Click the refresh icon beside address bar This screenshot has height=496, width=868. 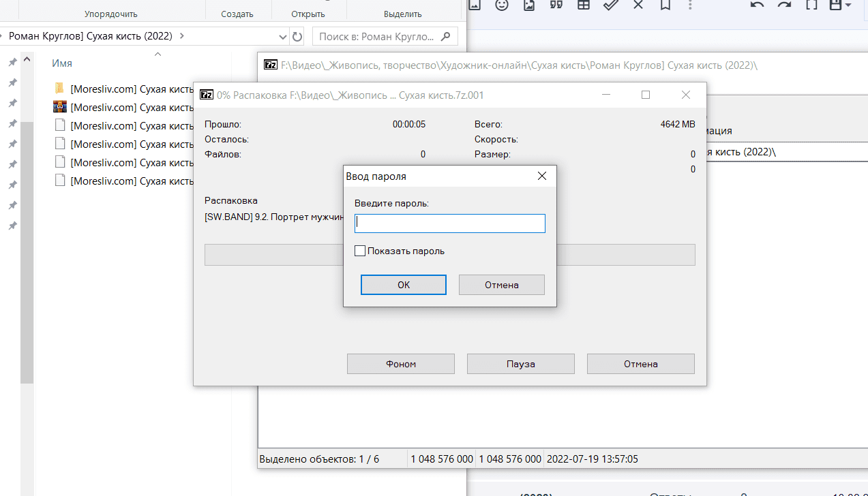[297, 37]
